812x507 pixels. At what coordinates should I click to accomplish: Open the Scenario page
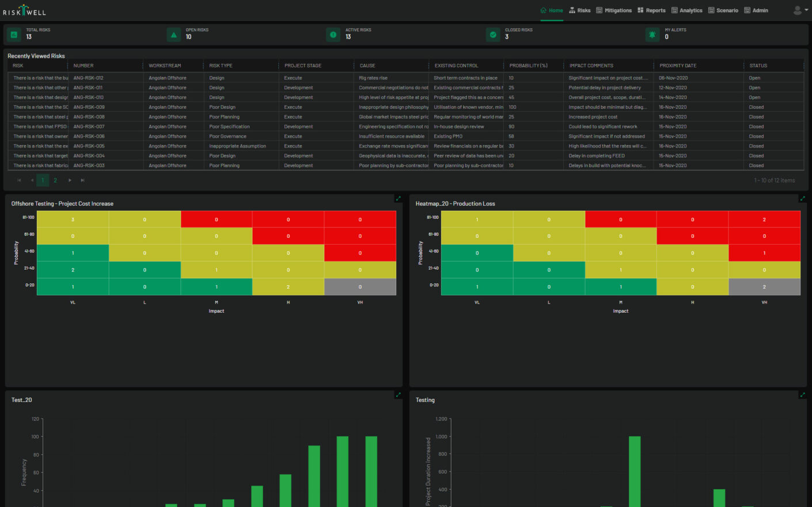point(723,10)
